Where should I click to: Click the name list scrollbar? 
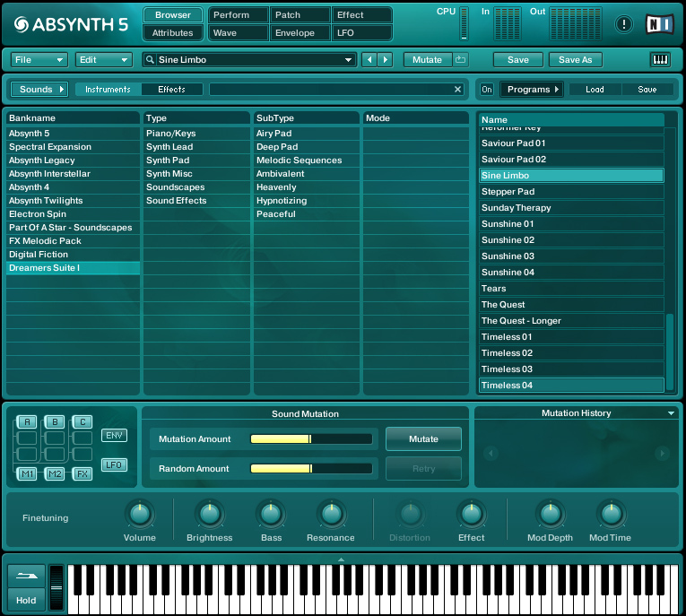(x=669, y=352)
